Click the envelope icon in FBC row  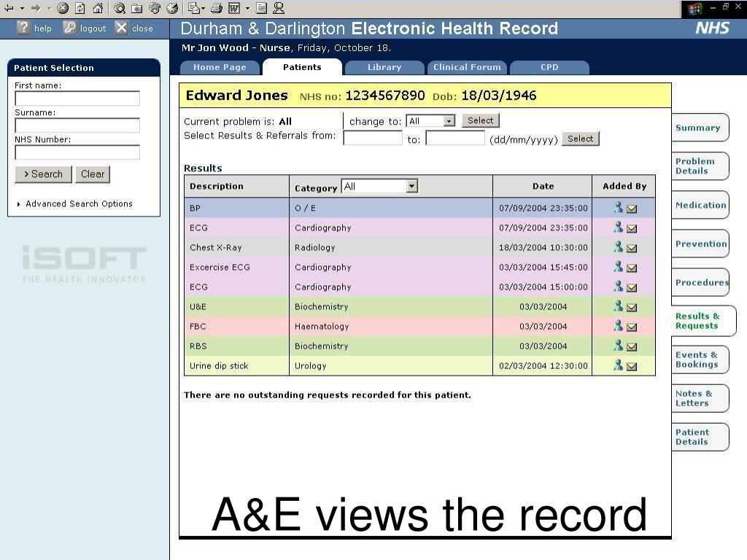point(632,327)
